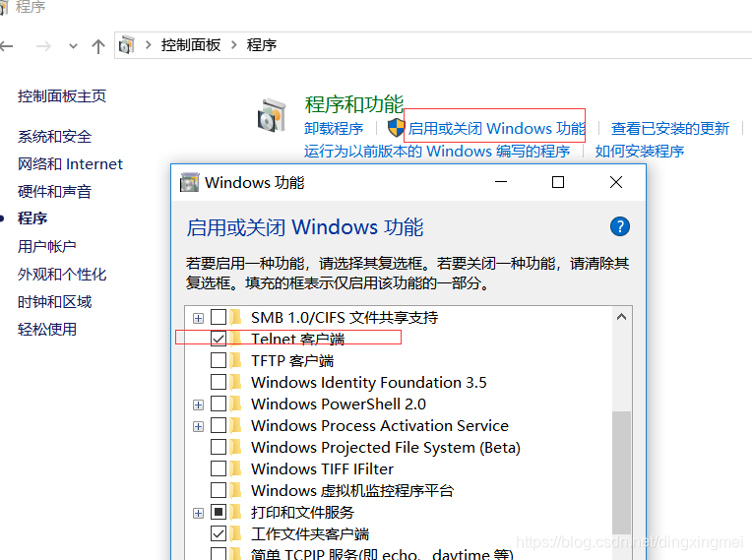Close the Windows 功能 dialog

pos(616,182)
